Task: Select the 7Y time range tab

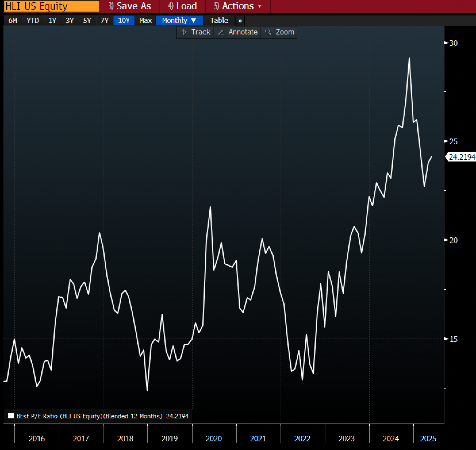Action: [x=104, y=20]
